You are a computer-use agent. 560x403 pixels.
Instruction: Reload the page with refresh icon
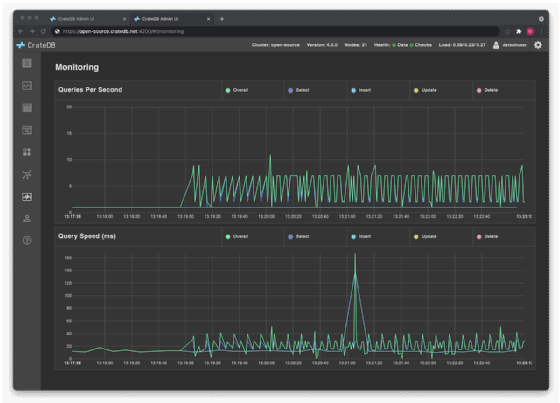click(x=43, y=31)
